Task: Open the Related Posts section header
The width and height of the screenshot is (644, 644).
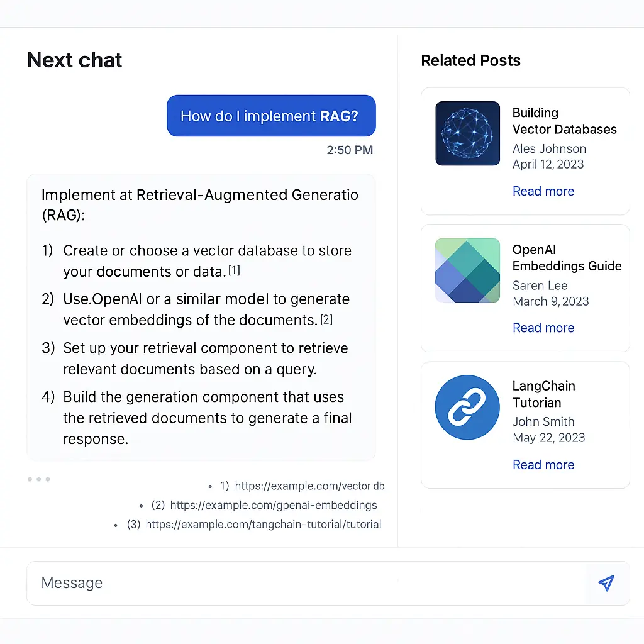Action: pyautogui.click(x=470, y=60)
